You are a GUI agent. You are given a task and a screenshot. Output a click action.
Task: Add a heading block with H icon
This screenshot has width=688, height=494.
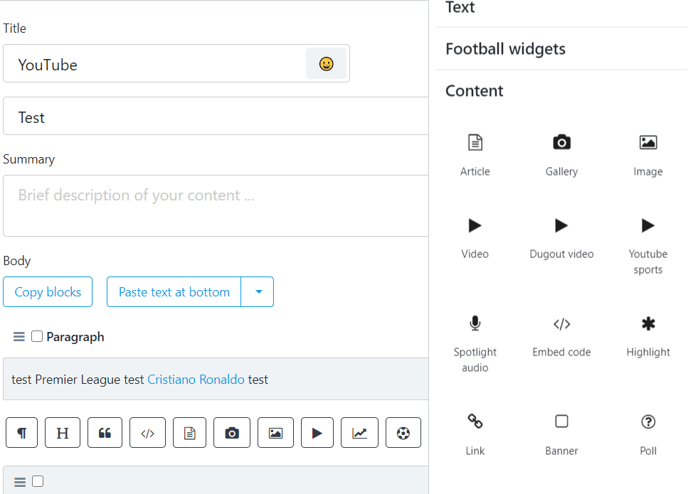click(x=62, y=433)
